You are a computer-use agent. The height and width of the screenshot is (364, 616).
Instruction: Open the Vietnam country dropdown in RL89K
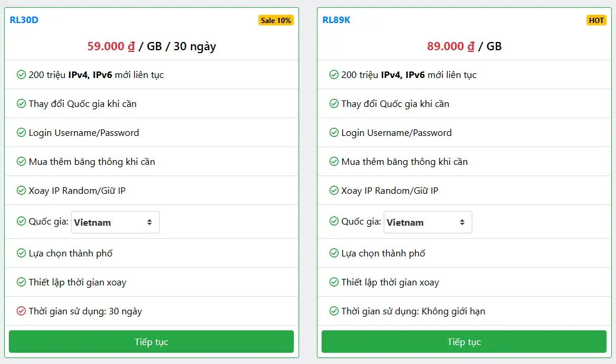click(x=427, y=222)
